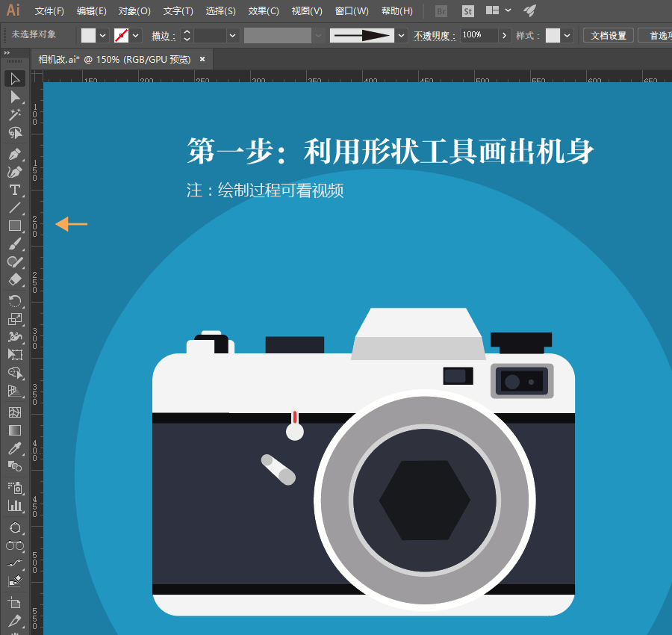
Task: Click the stroke (none) color swatch
Action: click(121, 36)
